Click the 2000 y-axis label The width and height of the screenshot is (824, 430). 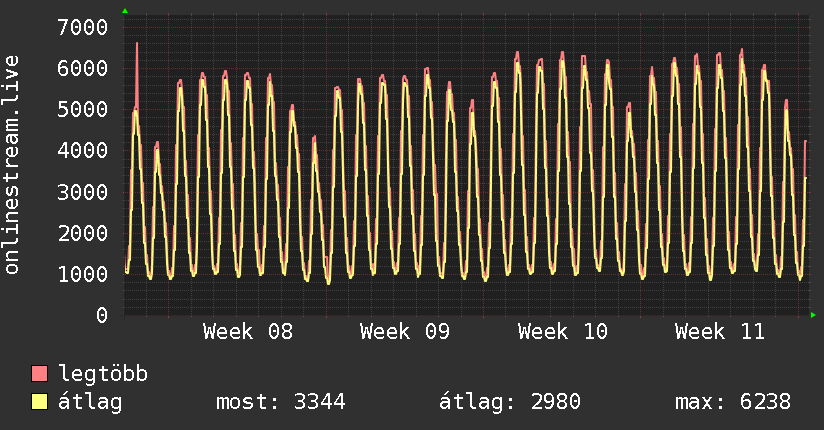83,233
